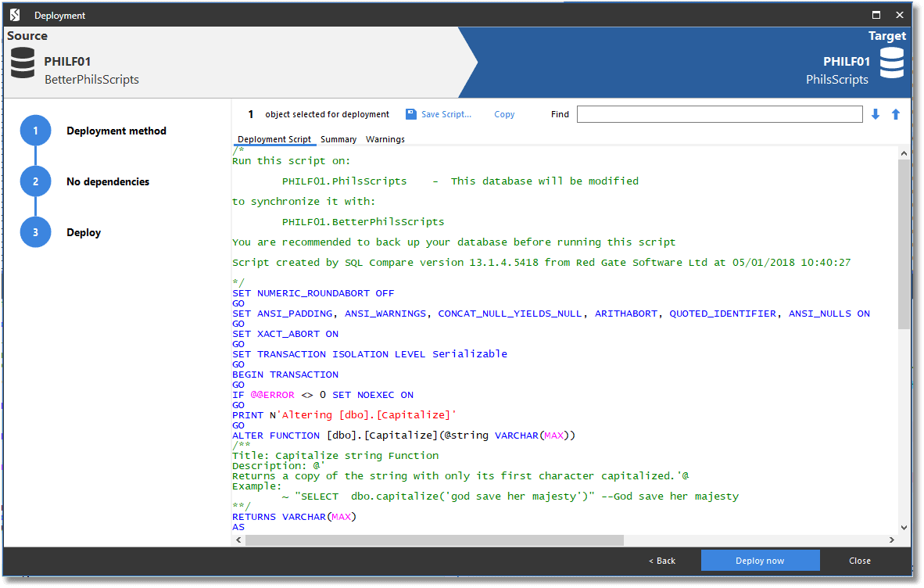
Task: Click the vertical scrollbar up arrow
Action: (x=904, y=153)
